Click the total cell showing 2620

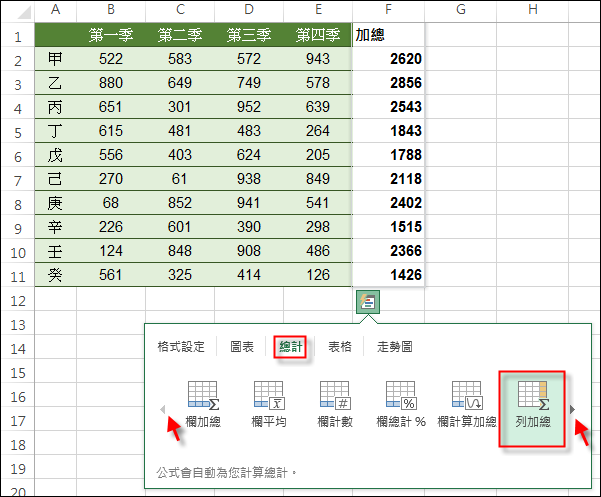pyautogui.click(x=388, y=59)
